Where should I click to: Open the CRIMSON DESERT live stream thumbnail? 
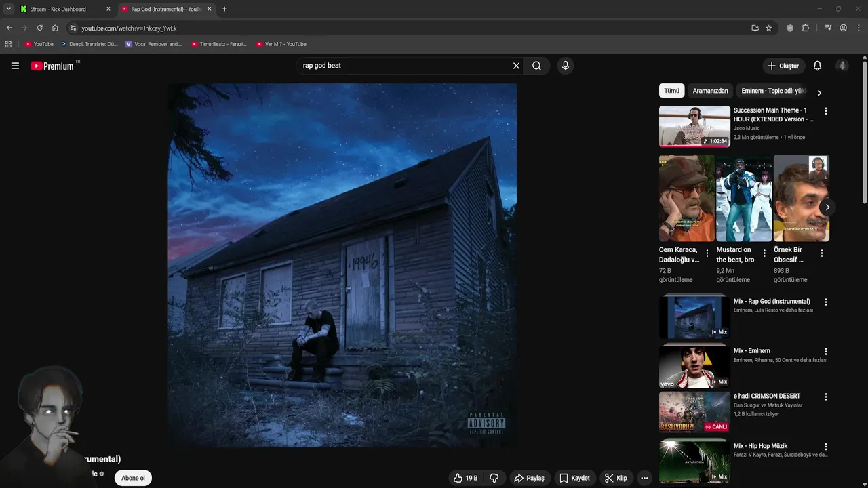coord(694,411)
